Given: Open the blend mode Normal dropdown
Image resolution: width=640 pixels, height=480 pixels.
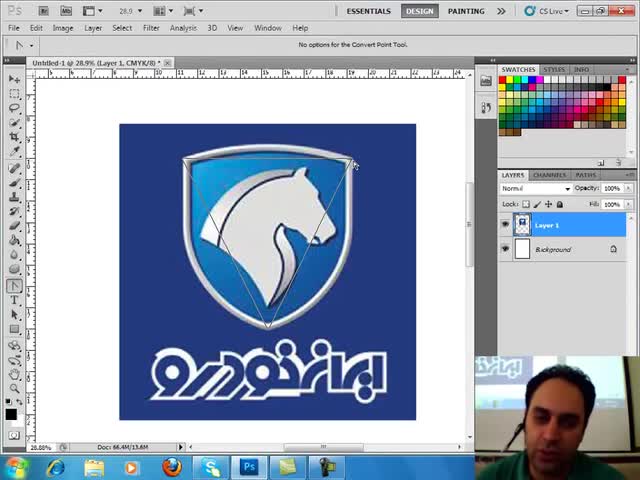Looking at the screenshot, I should (536, 189).
